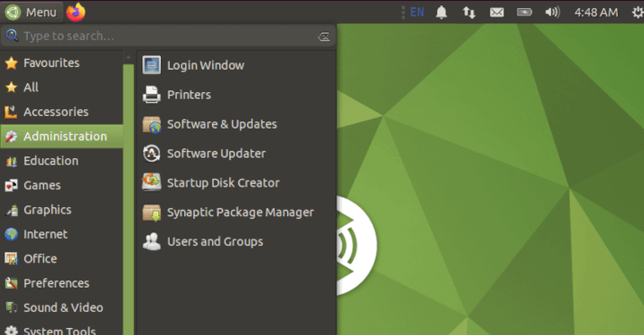
Task: Click the Software Updater icon
Action: click(151, 154)
